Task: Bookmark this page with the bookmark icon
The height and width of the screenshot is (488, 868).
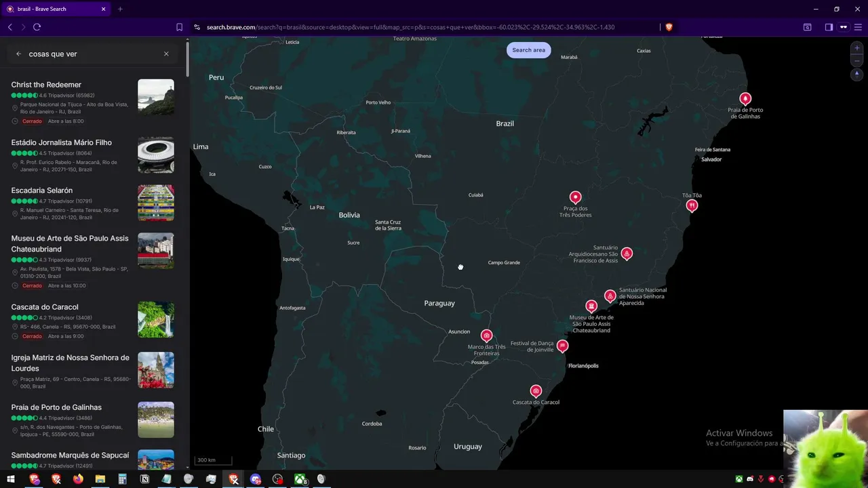Action: (x=179, y=27)
